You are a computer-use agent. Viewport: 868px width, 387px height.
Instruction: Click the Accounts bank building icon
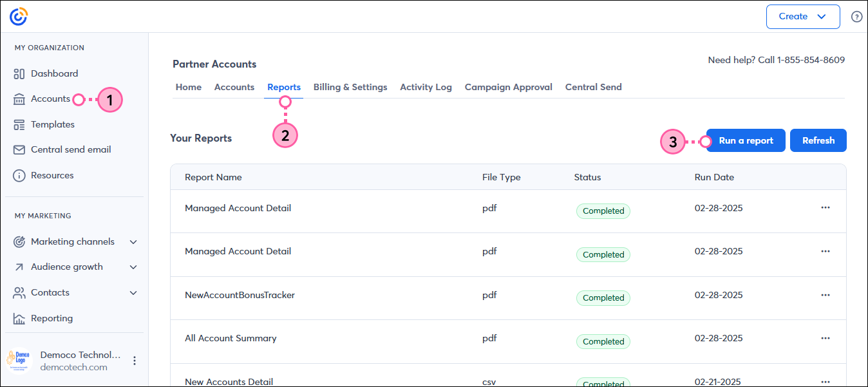point(19,99)
